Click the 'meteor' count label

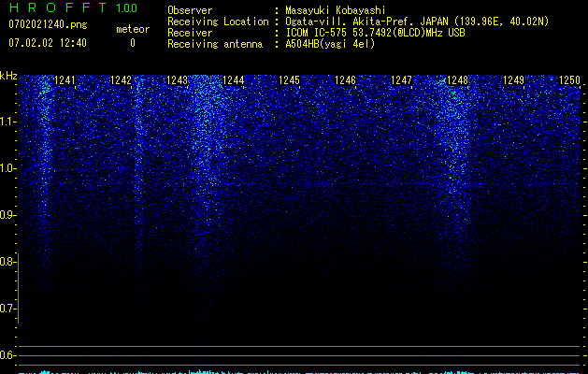(x=133, y=29)
